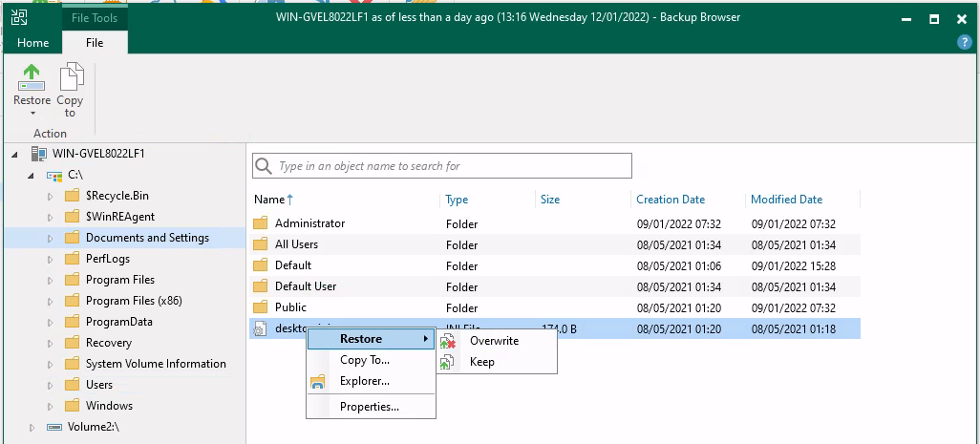Select the Volume2:\ drive icon

point(54,428)
